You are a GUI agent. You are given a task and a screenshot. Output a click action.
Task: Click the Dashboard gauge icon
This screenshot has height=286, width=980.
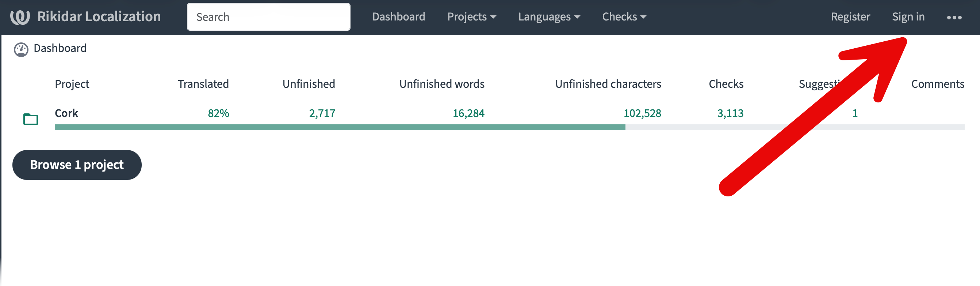[x=21, y=49]
